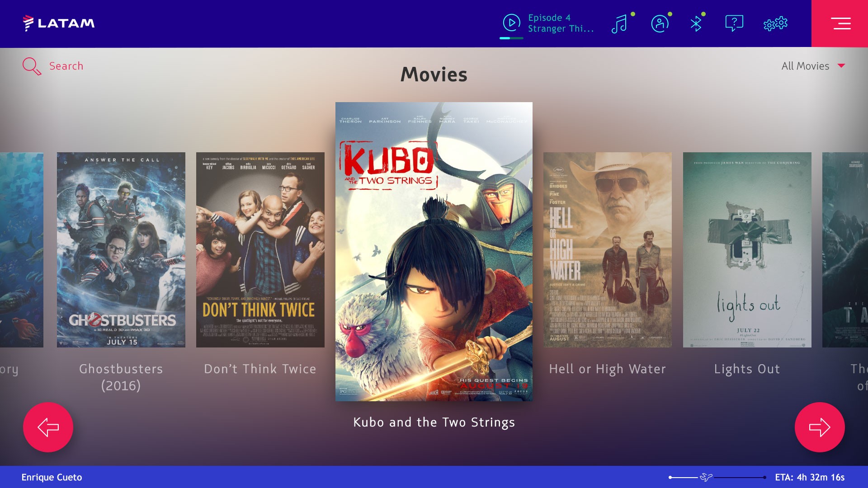Open the music note icon
This screenshot has height=488, width=868.
[619, 23]
